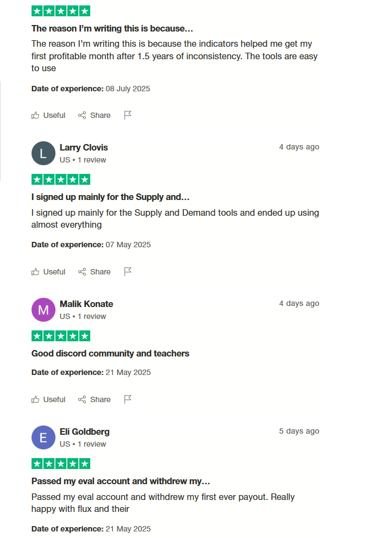The image size is (392, 538).
Task: Mark the July 2025 review as Useful
Action: (x=48, y=115)
